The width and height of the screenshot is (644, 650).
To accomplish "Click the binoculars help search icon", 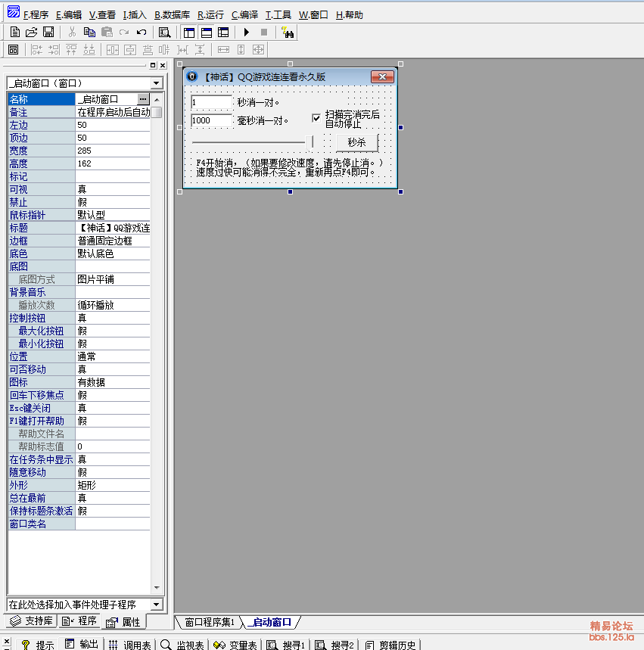I will (x=288, y=33).
